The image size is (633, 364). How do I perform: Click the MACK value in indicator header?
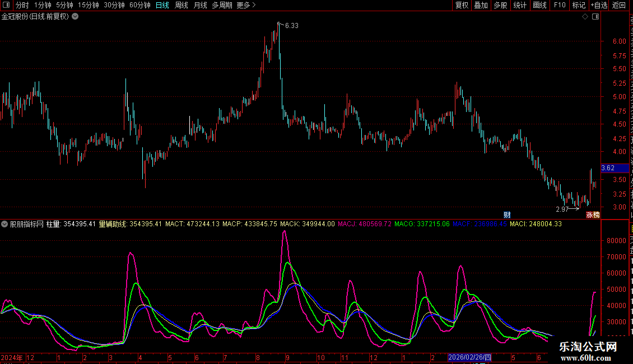307,224
